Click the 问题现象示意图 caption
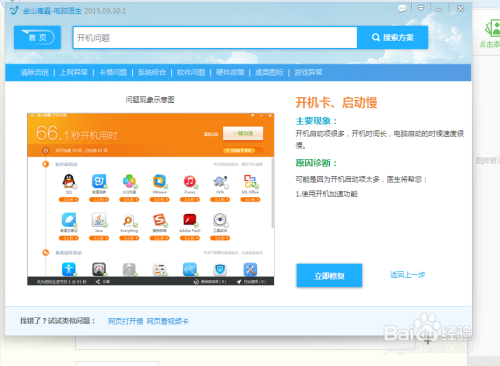This screenshot has height=366, width=500. tap(150, 100)
